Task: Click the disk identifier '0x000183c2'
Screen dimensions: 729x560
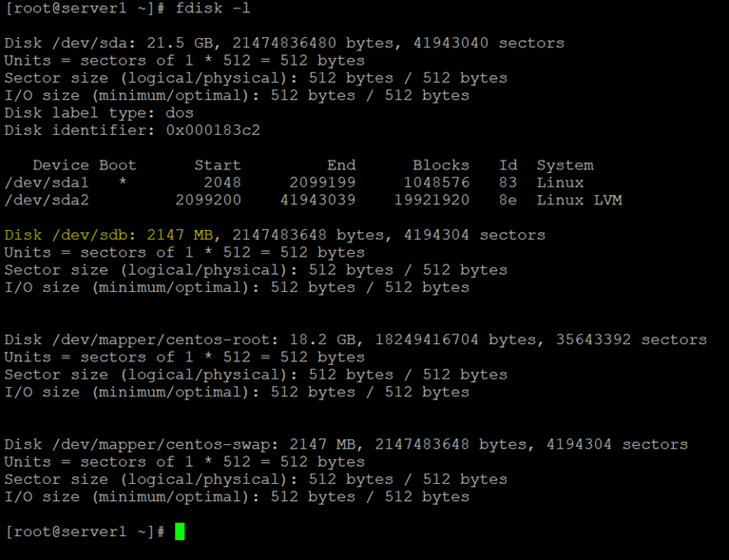Action: point(213,130)
